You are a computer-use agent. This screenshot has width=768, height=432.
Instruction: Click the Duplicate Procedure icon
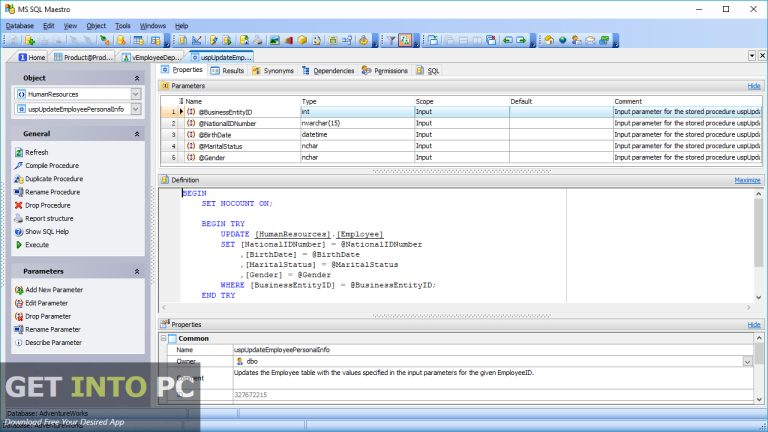click(x=18, y=178)
